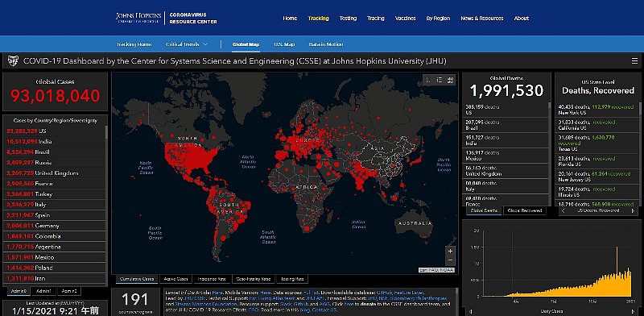Click the JHU shield logo icon
This screenshot has height=316, width=644.
click(x=13, y=61)
